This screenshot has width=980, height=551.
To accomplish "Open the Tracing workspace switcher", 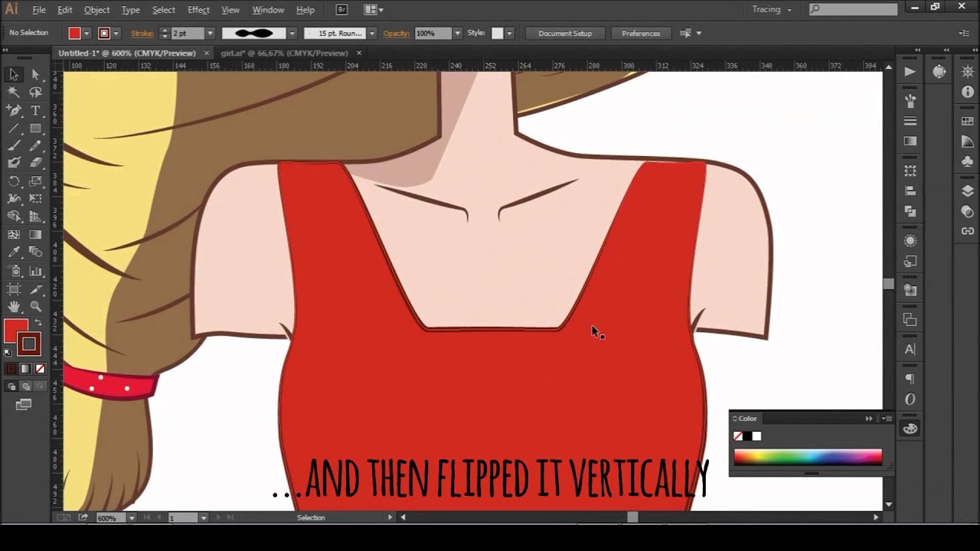I will coord(772,10).
